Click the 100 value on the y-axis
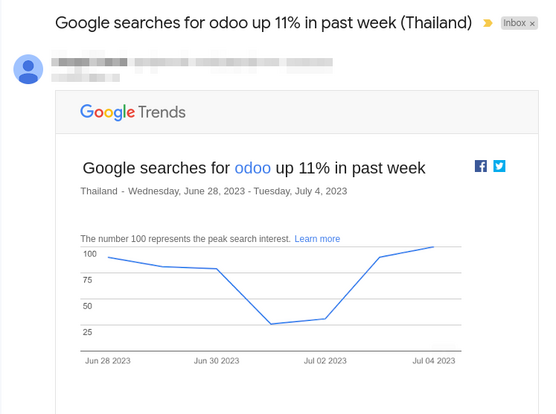The width and height of the screenshot is (556, 414). 90,254
